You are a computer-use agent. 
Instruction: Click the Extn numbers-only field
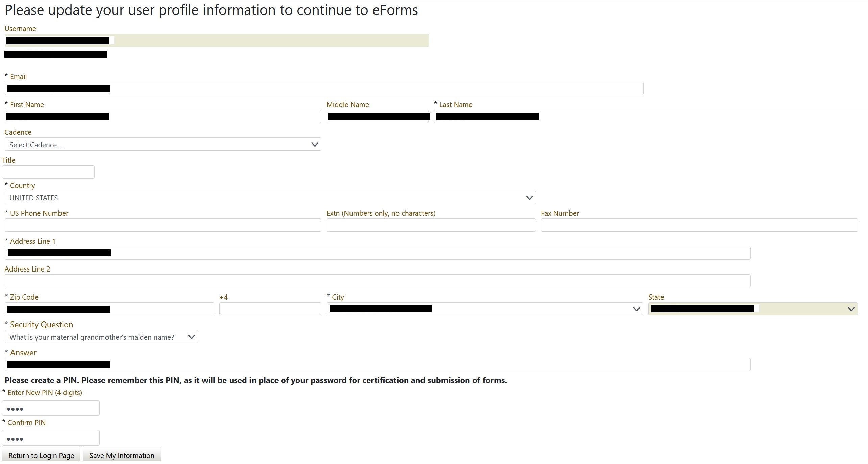point(431,225)
